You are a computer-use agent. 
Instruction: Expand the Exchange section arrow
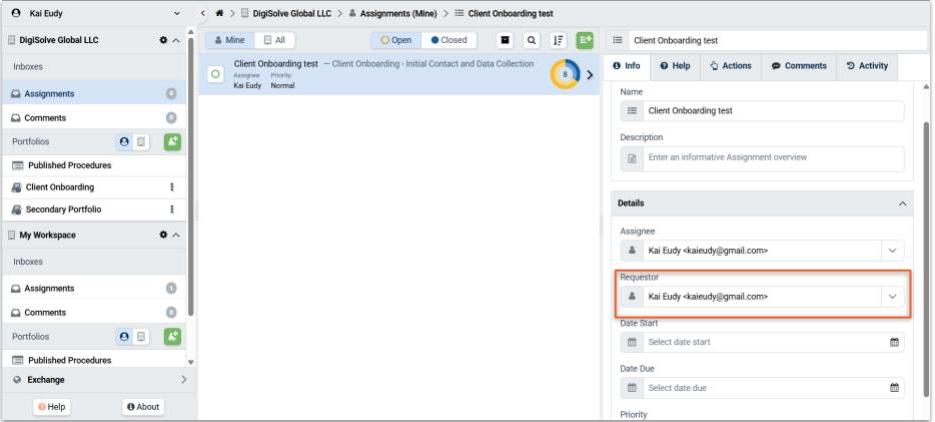[183, 380]
